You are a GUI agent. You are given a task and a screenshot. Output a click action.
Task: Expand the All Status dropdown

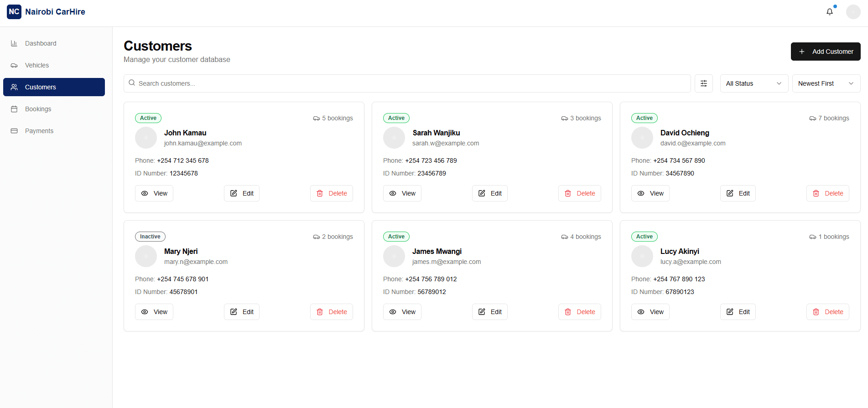754,83
